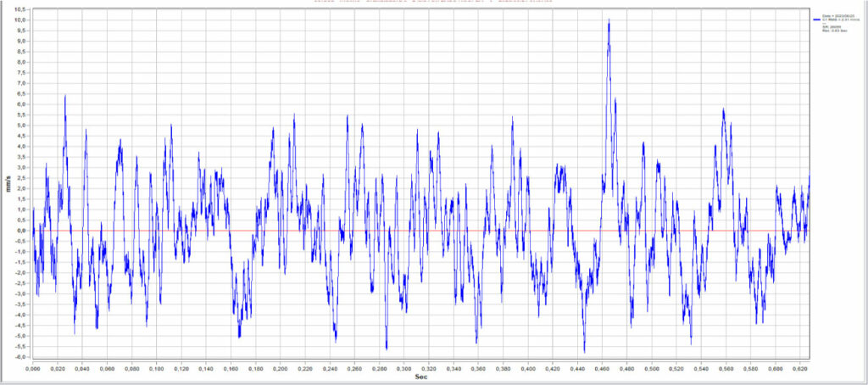Click the 0,000 label on the time axis
The width and height of the screenshot is (868, 385).
pyautogui.click(x=33, y=368)
